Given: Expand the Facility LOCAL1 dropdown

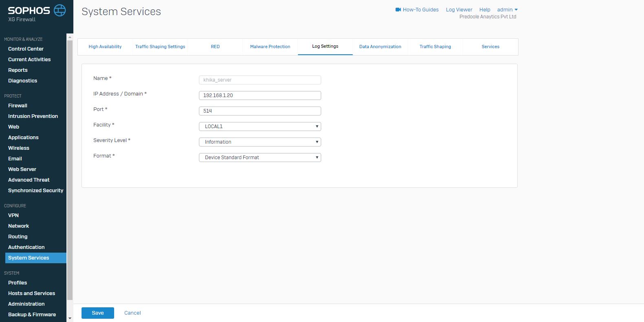Looking at the screenshot, I should tap(260, 127).
